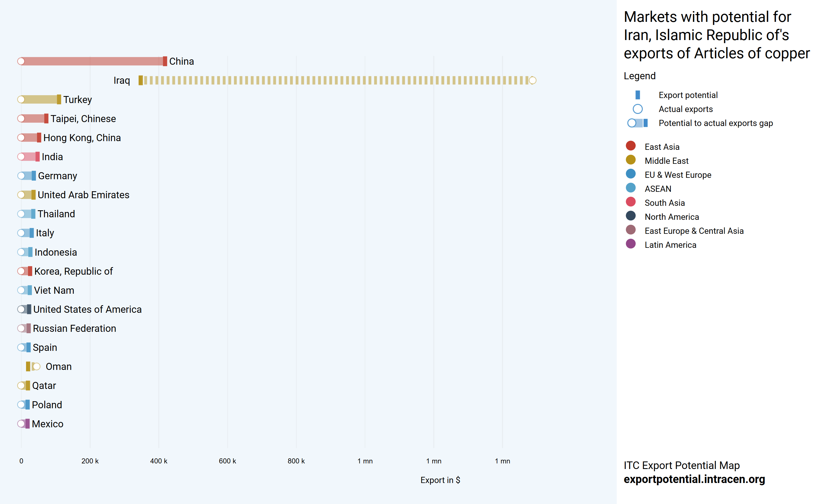Click the Potential to actual exports gap icon
Image resolution: width=827 pixels, height=504 pixels.
pyautogui.click(x=637, y=123)
